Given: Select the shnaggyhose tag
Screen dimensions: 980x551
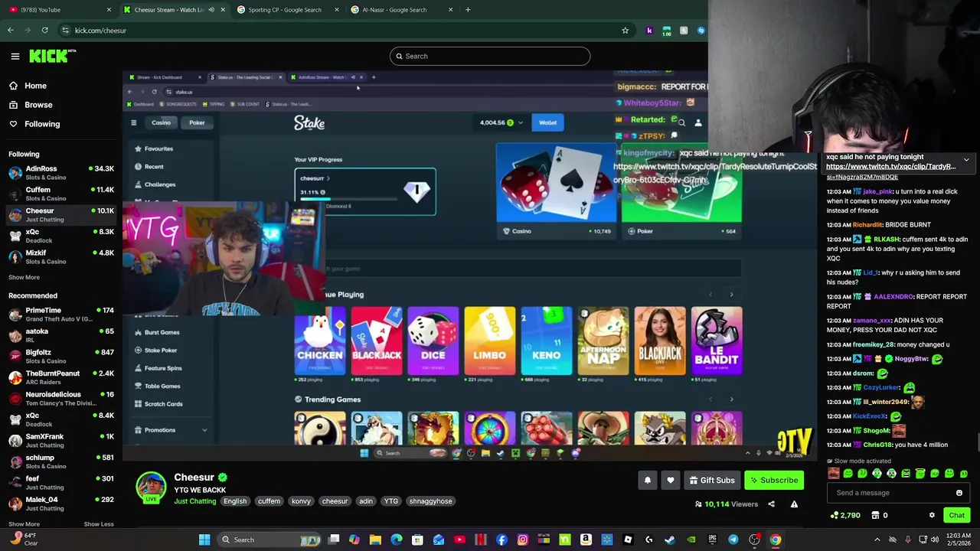Looking at the screenshot, I should coord(430,501).
